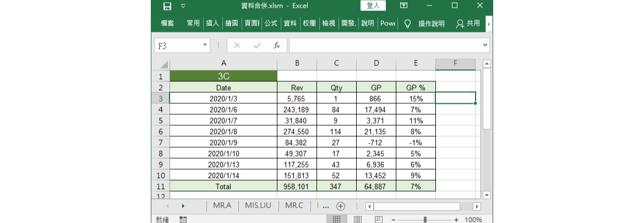Click previous sheet navigation arrow
Image resolution: width=644 pixels, height=223 pixels.
pos(167,206)
